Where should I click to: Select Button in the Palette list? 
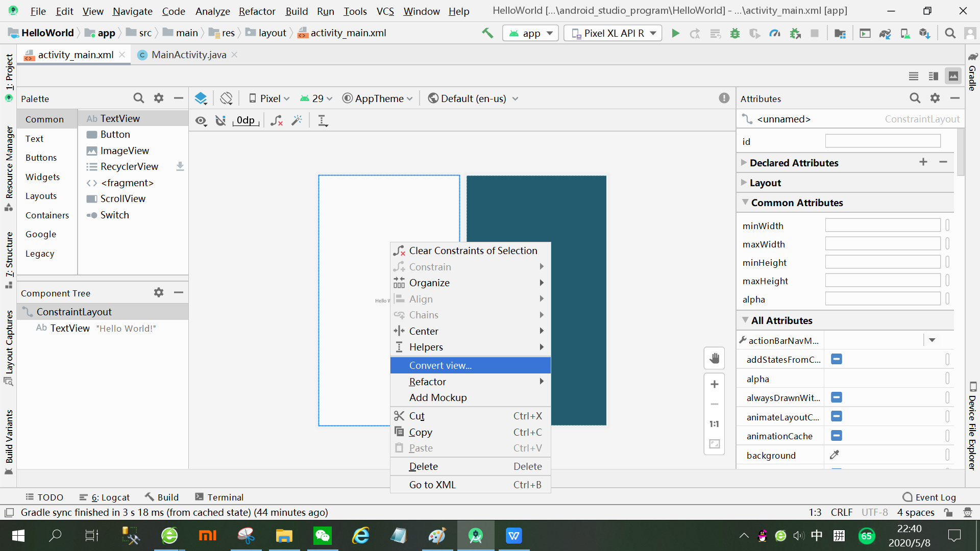coord(115,134)
